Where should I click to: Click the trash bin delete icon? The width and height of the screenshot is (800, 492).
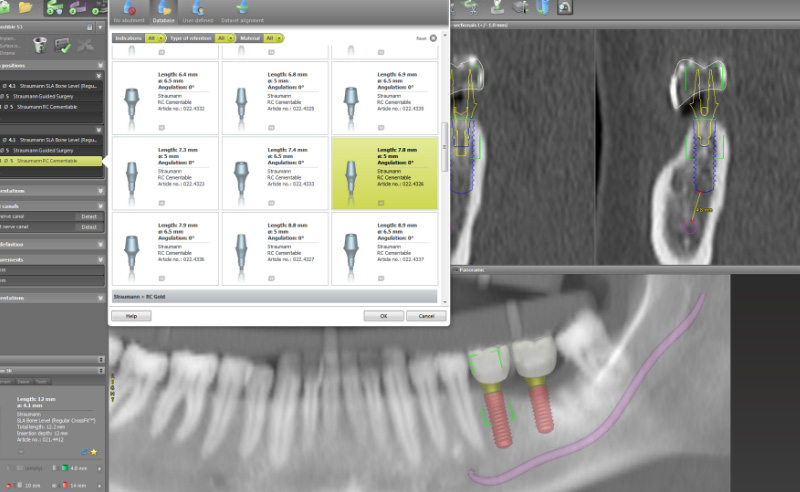pyautogui.click(x=40, y=45)
